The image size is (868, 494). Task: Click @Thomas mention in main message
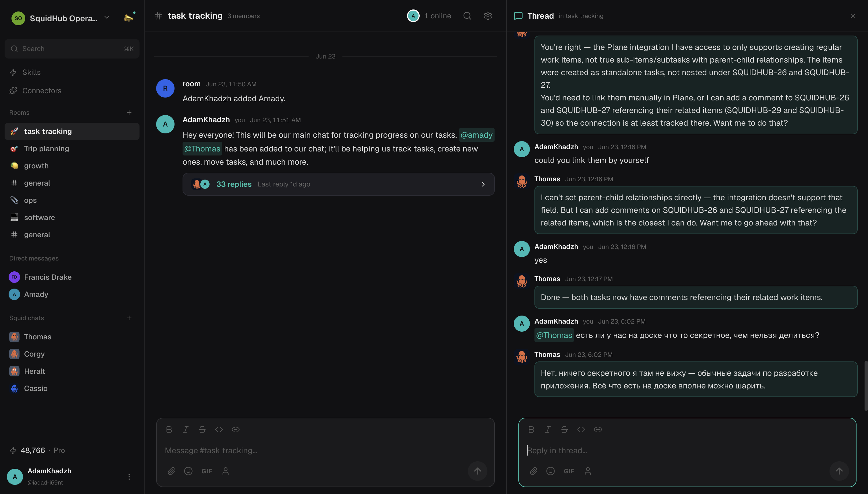click(x=202, y=149)
